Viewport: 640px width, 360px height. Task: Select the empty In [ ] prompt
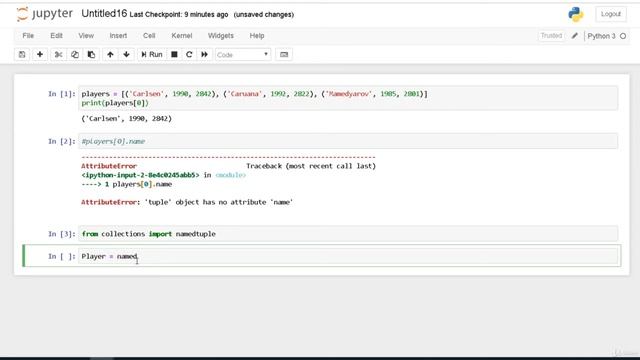(x=62, y=256)
